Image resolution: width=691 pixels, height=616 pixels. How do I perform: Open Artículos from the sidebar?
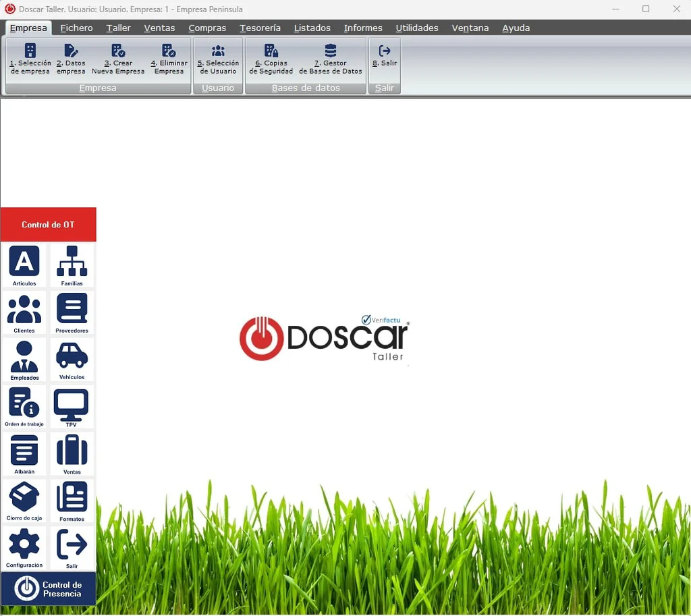[x=24, y=265]
